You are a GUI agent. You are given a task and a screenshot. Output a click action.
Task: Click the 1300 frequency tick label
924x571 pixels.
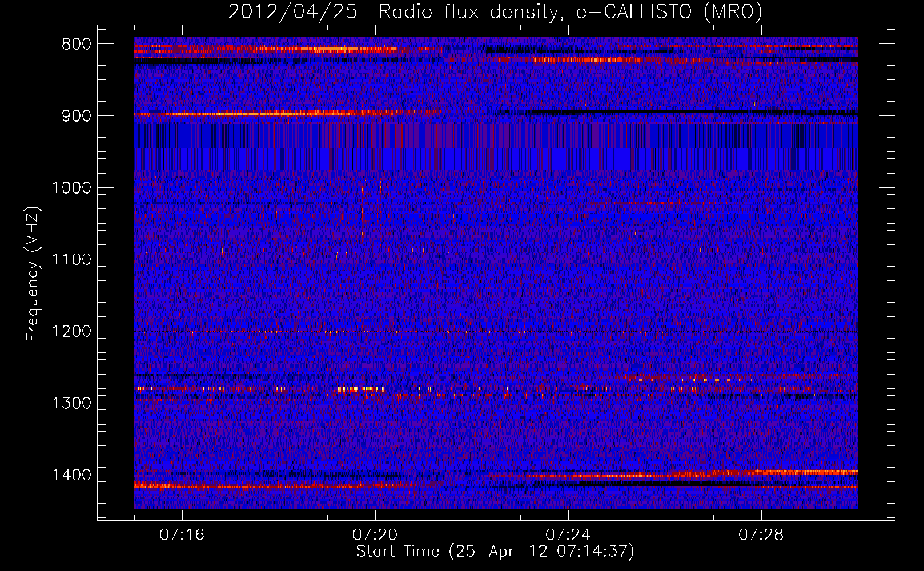pyautogui.click(x=72, y=403)
